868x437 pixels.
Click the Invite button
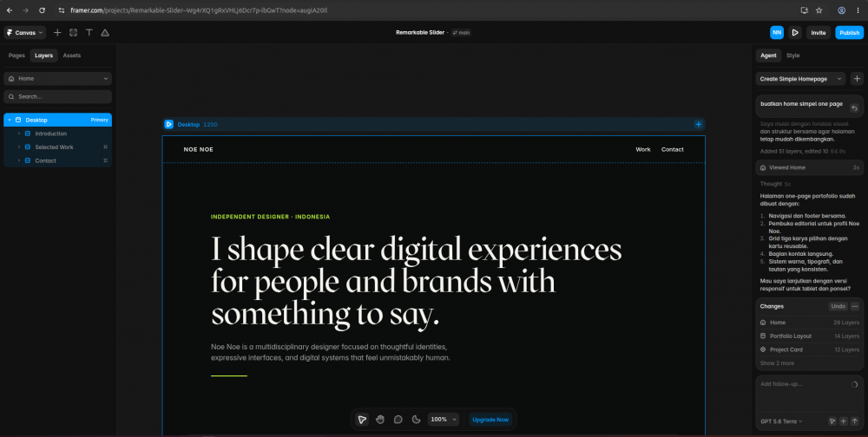click(x=819, y=33)
